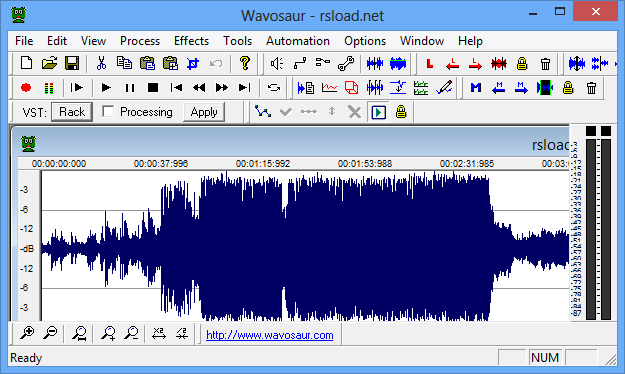625x374 pixels.
Task: Open the Tools menu
Action: (x=238, y=41)
